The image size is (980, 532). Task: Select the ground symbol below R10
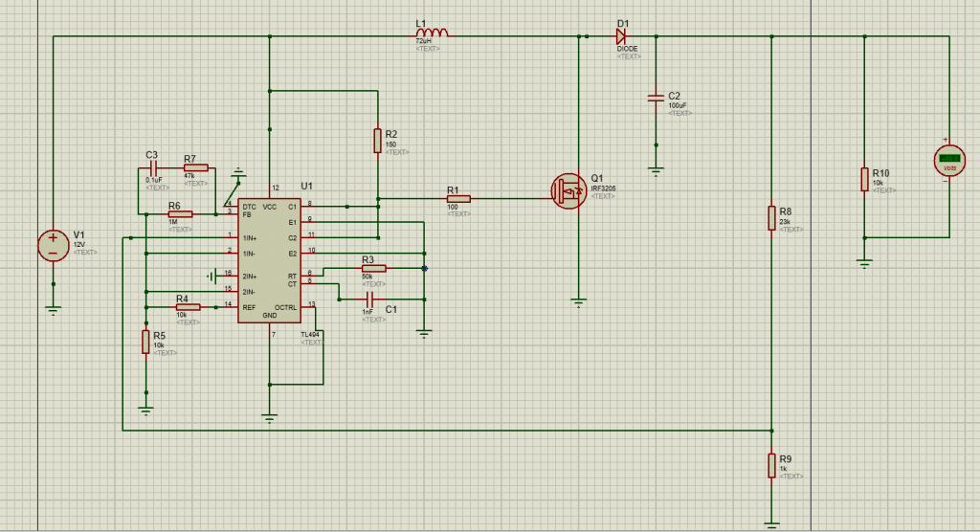click(864, 264)
